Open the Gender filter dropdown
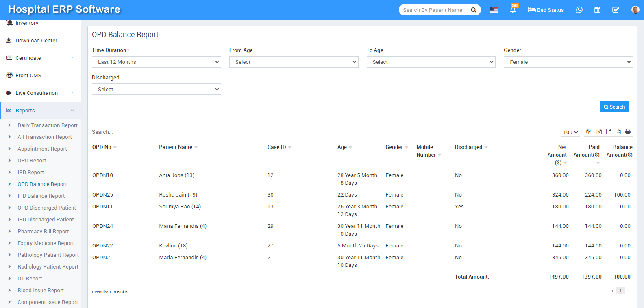Image resolution: width=644 pixels, height=308 pixels. pos(568,62)
